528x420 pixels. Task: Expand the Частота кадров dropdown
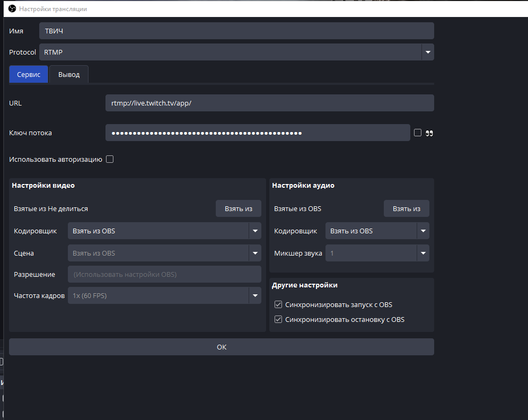click(x=255, y=296)
